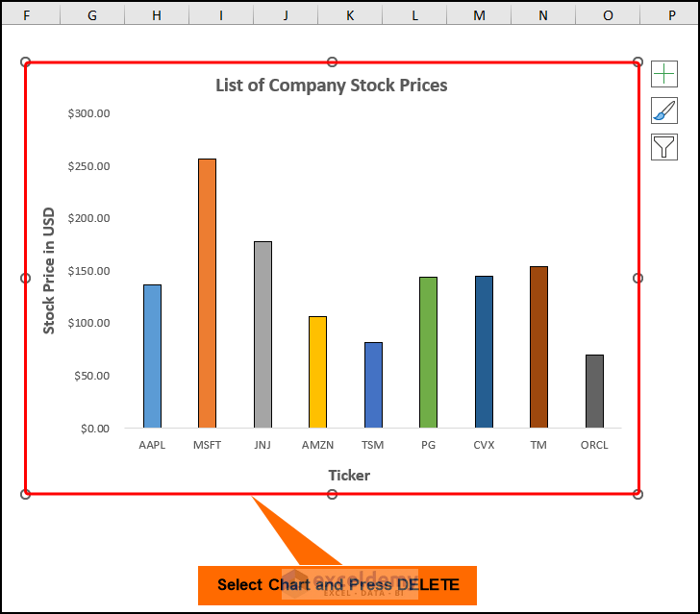Click the top-middle chart resize handle

(x=332, y=61)
